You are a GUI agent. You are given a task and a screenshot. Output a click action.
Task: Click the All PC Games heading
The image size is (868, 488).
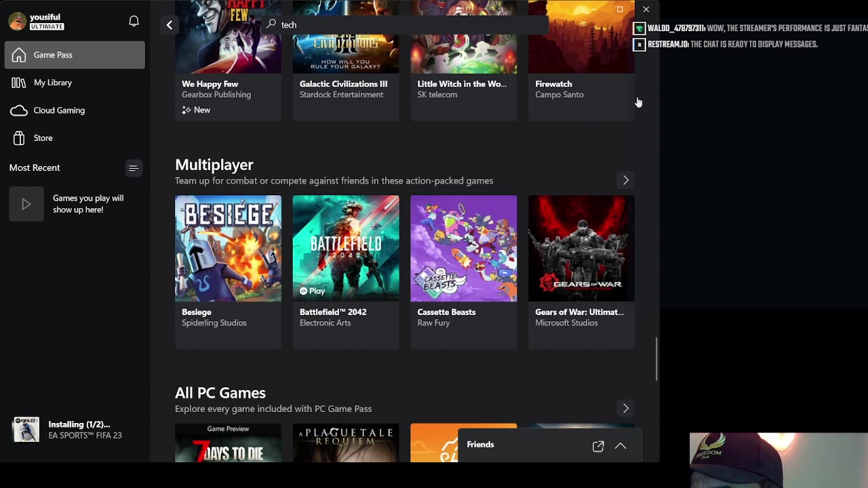click(220, 393)
